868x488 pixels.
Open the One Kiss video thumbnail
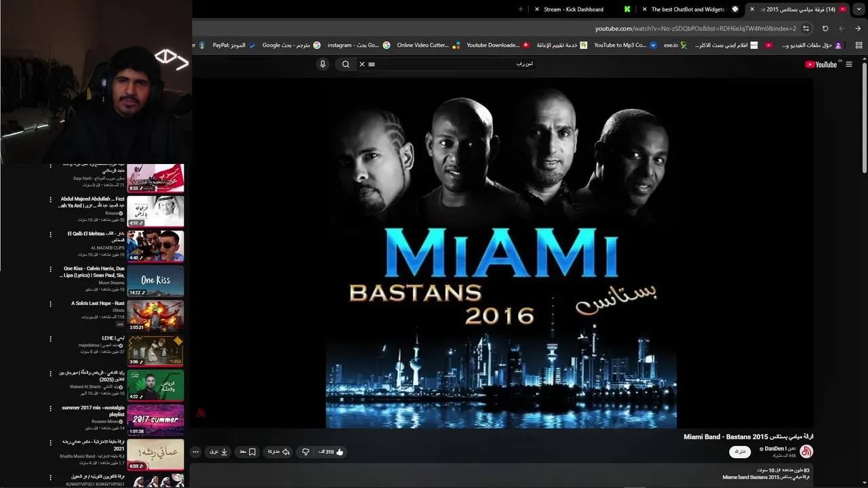155,281
